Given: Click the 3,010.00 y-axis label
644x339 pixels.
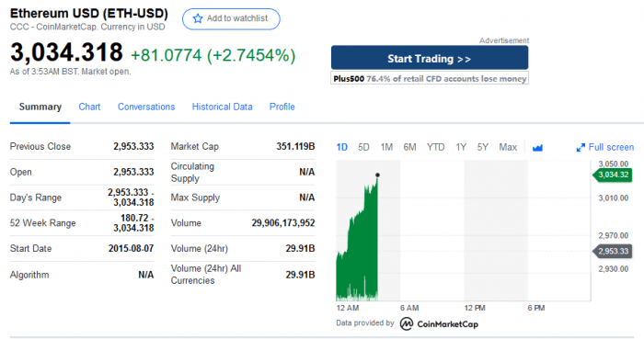Looking at the screenshot, I should tap(614, 198).
